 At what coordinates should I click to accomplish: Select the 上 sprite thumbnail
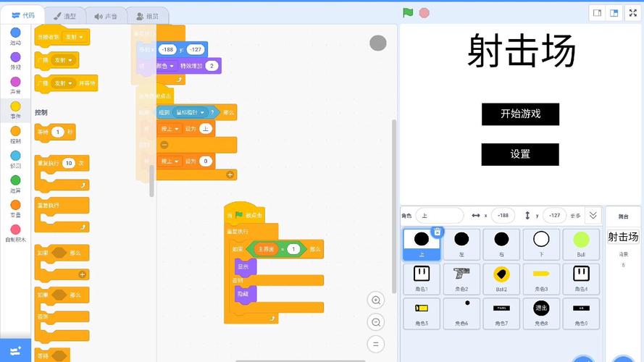422,244
